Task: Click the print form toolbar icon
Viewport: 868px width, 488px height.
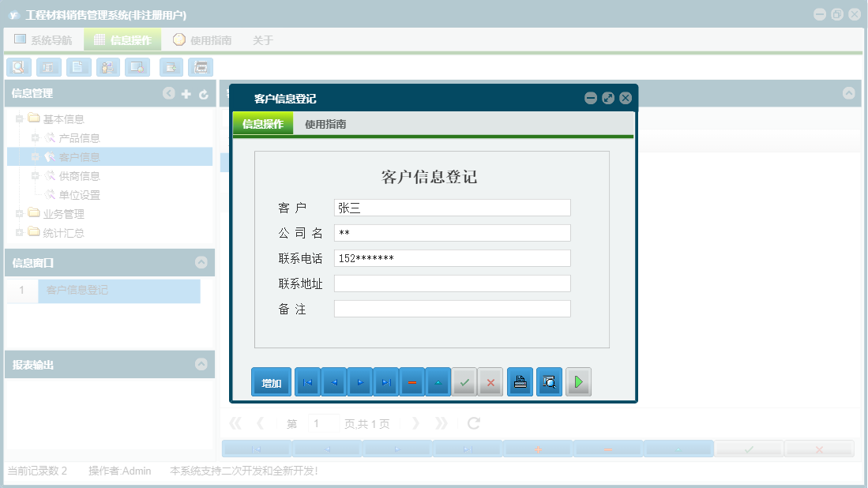Action: pyautogui.click(x=201, y=67)
